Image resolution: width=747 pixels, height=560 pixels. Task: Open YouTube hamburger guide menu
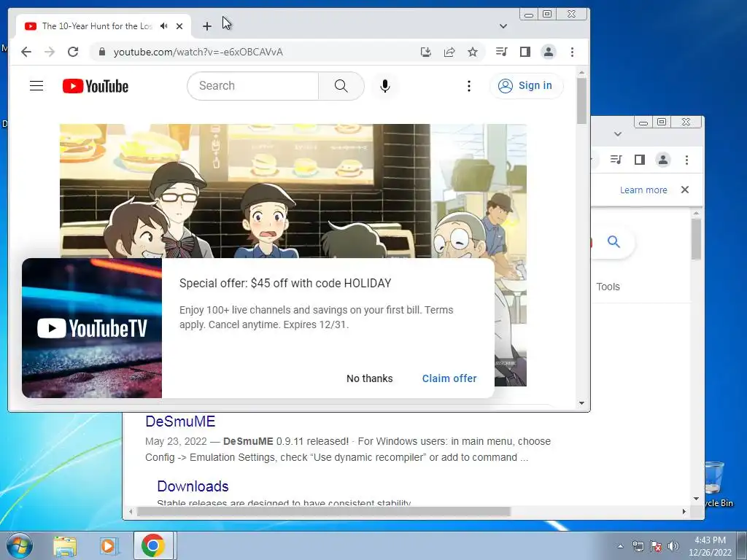[x=36, y=86]
